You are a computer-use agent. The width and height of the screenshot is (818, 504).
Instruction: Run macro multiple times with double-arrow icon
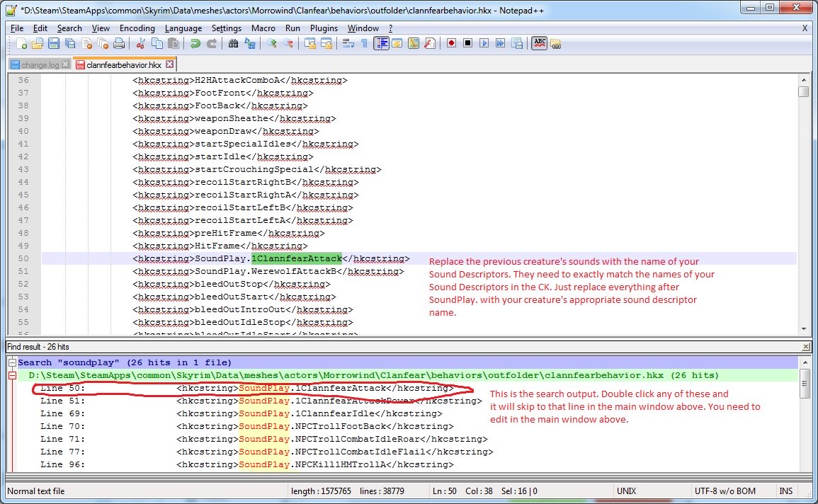click(x=500, y=44)
